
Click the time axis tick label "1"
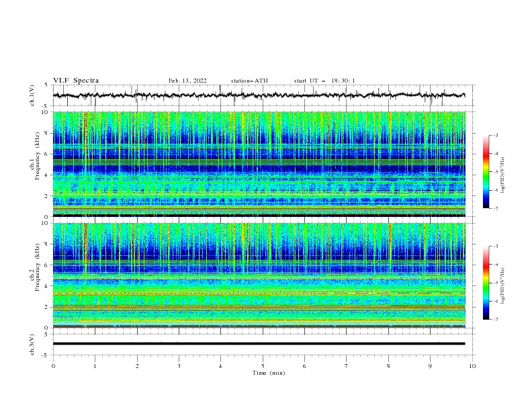tap(95, 366)
